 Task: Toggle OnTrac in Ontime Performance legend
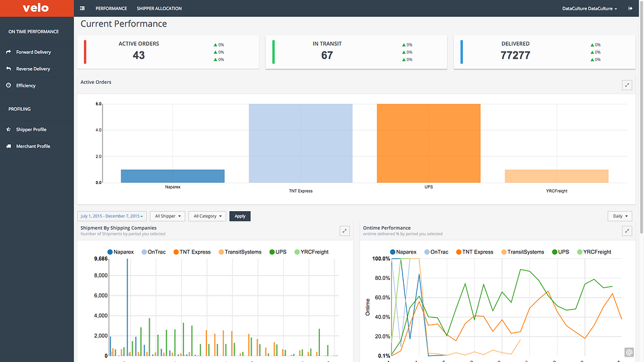pyautogui.click(x=436, y=252)
